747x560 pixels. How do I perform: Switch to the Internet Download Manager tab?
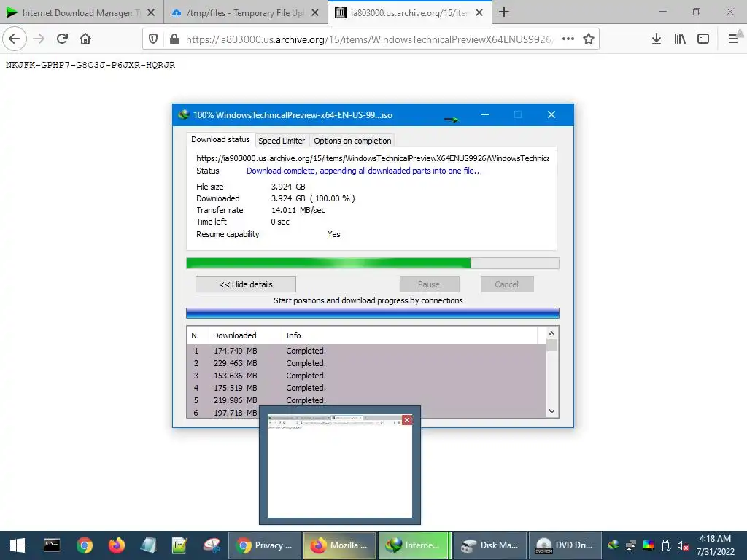76,13
